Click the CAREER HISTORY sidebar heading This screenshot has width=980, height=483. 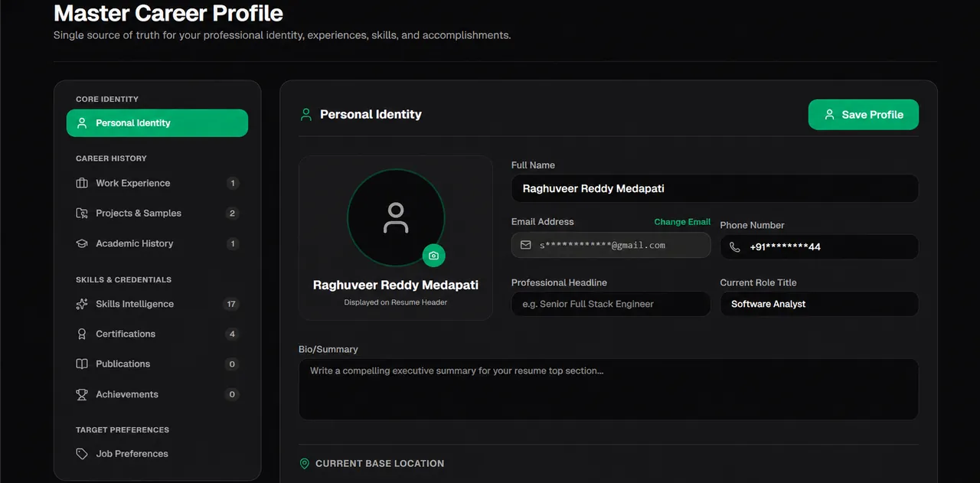click(111, 158)
